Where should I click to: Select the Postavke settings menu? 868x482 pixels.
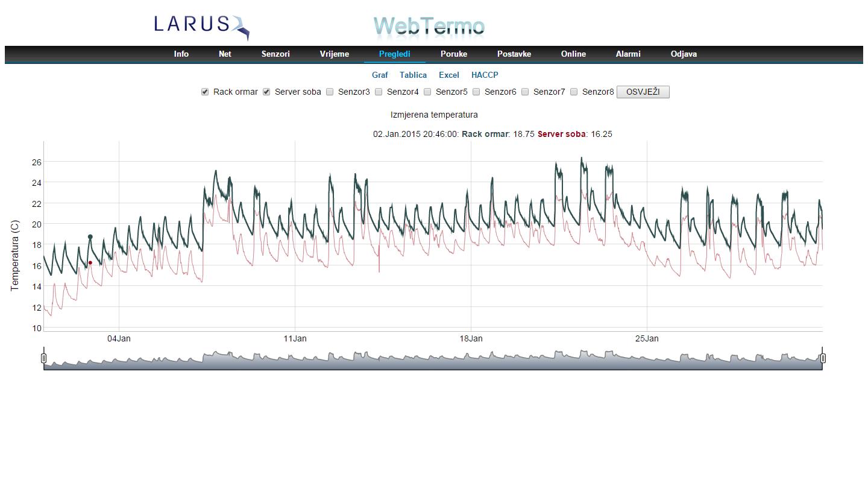(514, 54)
